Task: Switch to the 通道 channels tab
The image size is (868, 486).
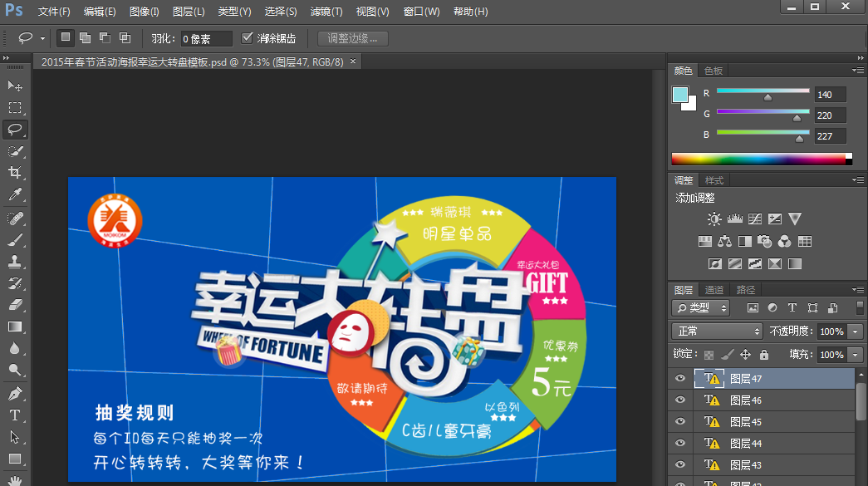Action: point(714,290)
